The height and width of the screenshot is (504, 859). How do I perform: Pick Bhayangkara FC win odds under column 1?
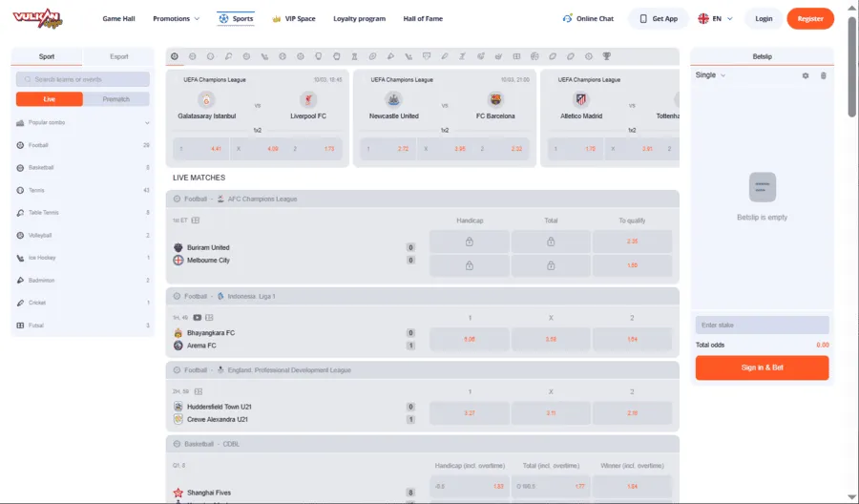pyautogui.click(x=470, y=339)
